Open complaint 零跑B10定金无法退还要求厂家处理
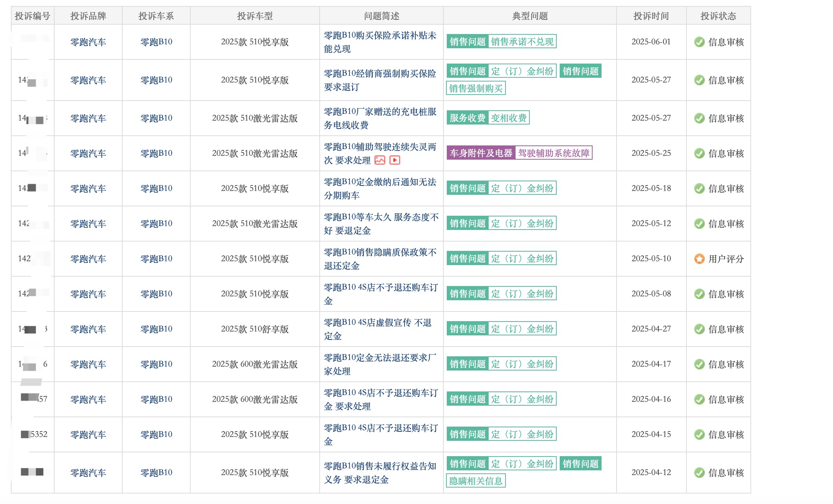 [x=380, y=364]
